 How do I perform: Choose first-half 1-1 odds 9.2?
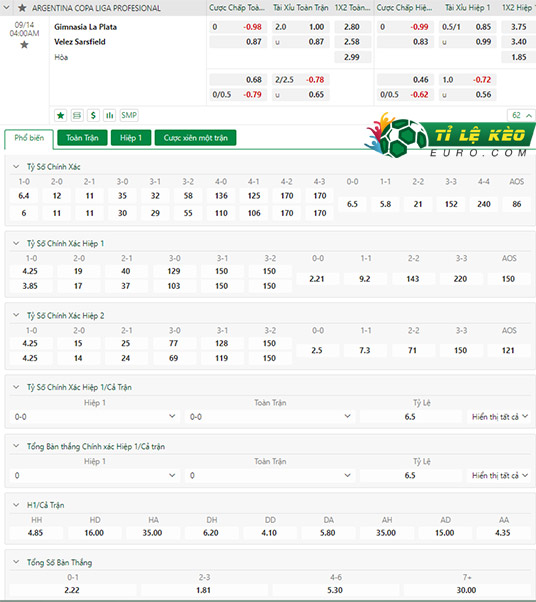click(365, 279)
